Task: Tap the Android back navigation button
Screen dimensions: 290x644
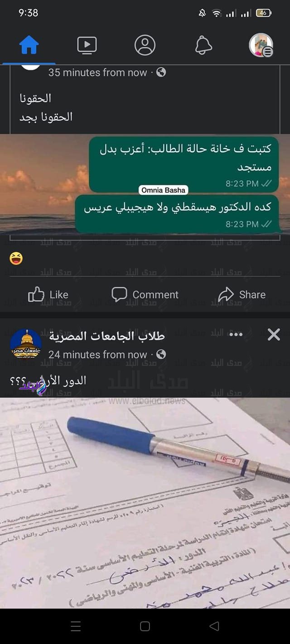Action: [x=214, y=626]
